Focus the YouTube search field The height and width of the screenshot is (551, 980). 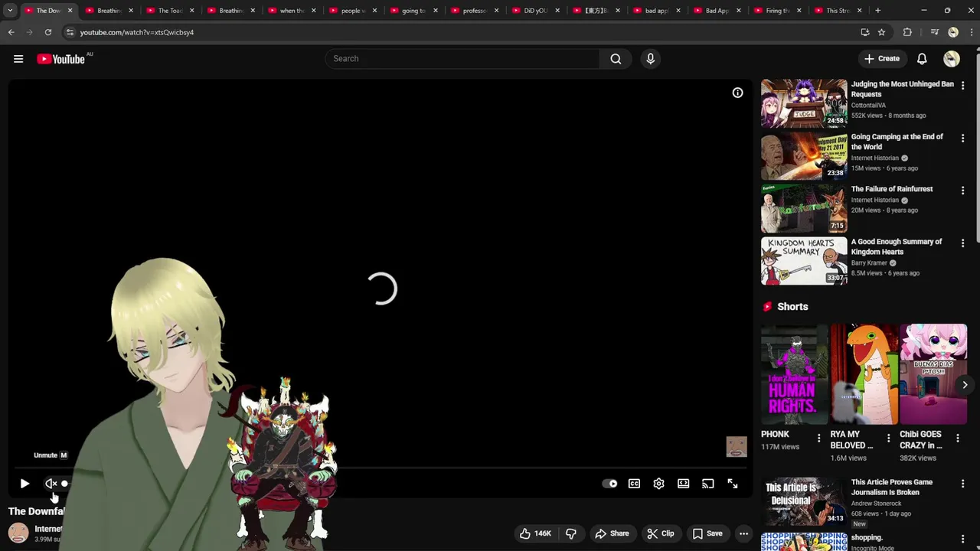click(x=462, y=59)
